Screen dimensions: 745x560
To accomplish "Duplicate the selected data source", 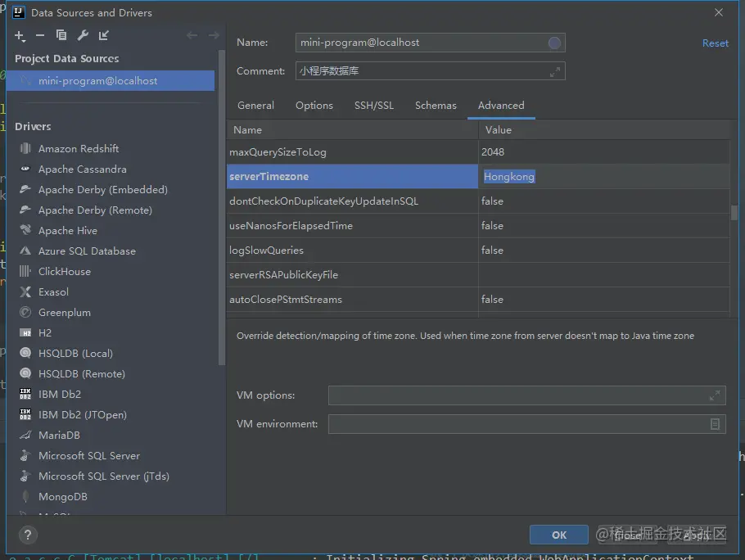I will (x=61, y=35).
